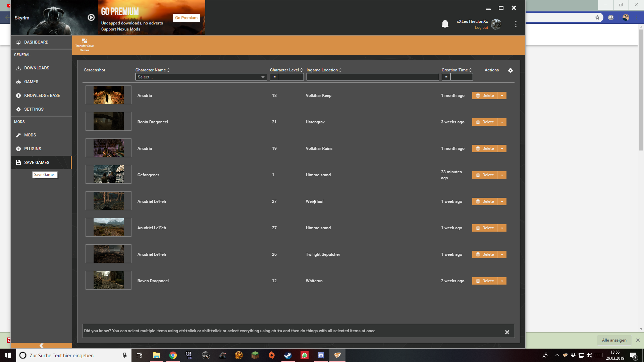
Task: Collapse the sidebar with the arrow
Action: coord(41,346)
